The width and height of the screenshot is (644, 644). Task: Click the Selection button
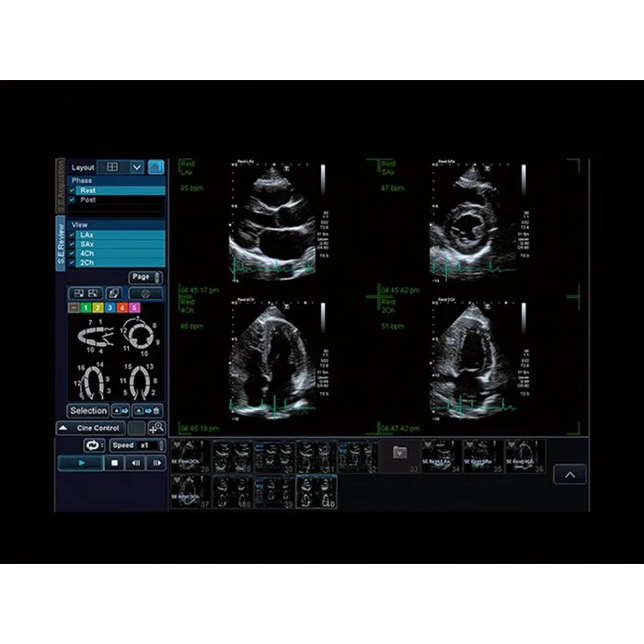88,410
